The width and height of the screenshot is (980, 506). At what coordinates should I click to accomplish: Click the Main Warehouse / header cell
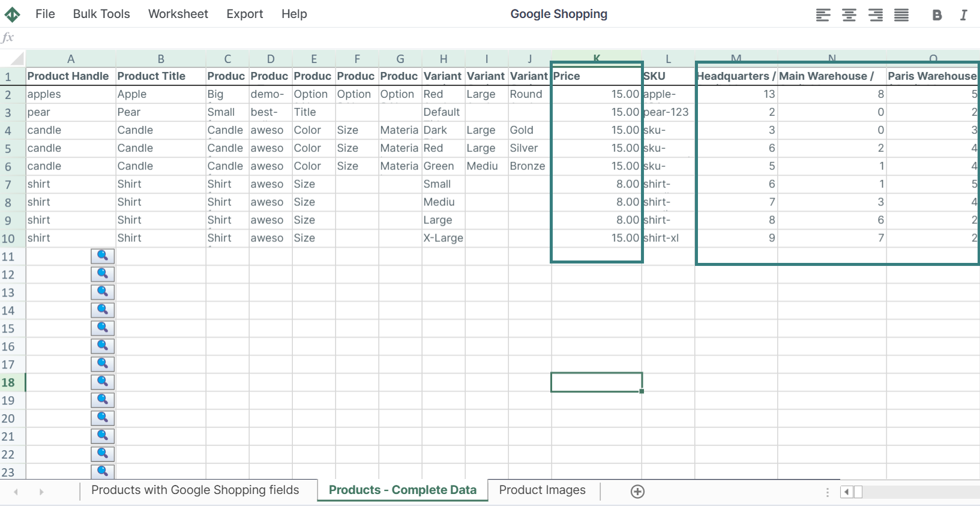coord(832,76)
